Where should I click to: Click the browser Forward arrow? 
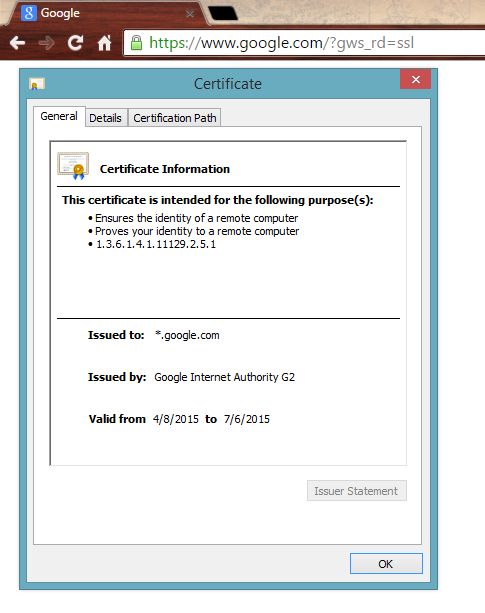[x=47, y=43]
